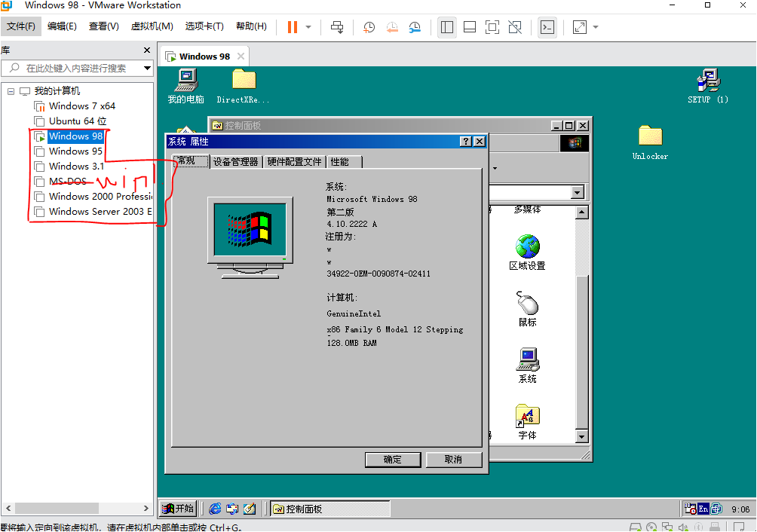Click the 我的电脑 desktop icon
Screen dimensions: 757x532
point(186,87)
